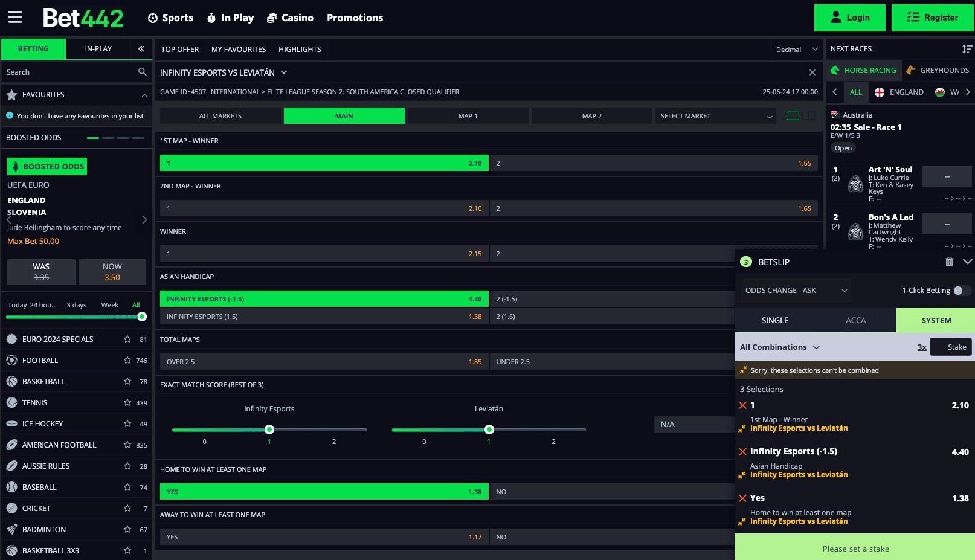975x560 pixels.
Task: Switch to two-column market layout
Action: pos(808,116)
